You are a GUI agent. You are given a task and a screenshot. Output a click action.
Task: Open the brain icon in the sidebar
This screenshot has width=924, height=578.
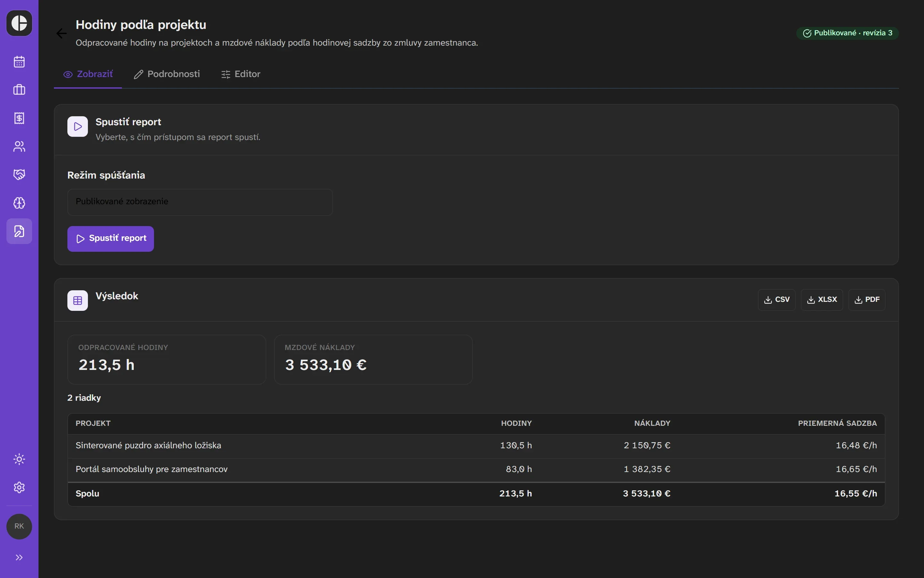tap(19, 203)
